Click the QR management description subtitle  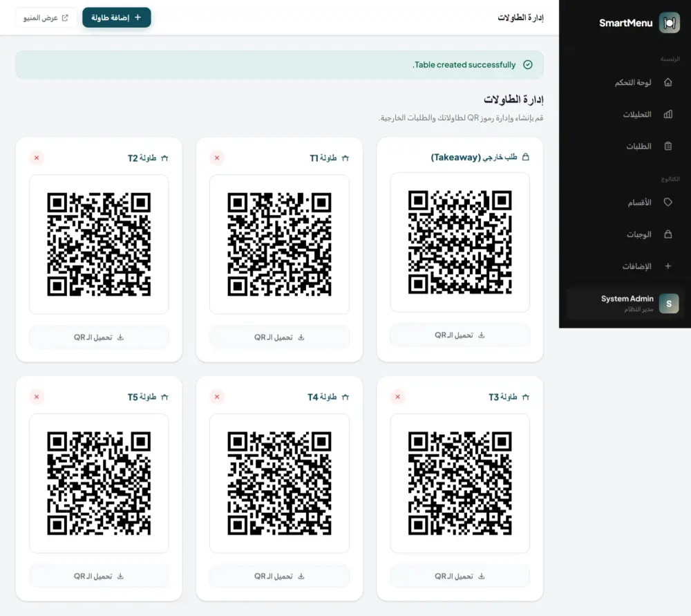[x=461, y=118]
